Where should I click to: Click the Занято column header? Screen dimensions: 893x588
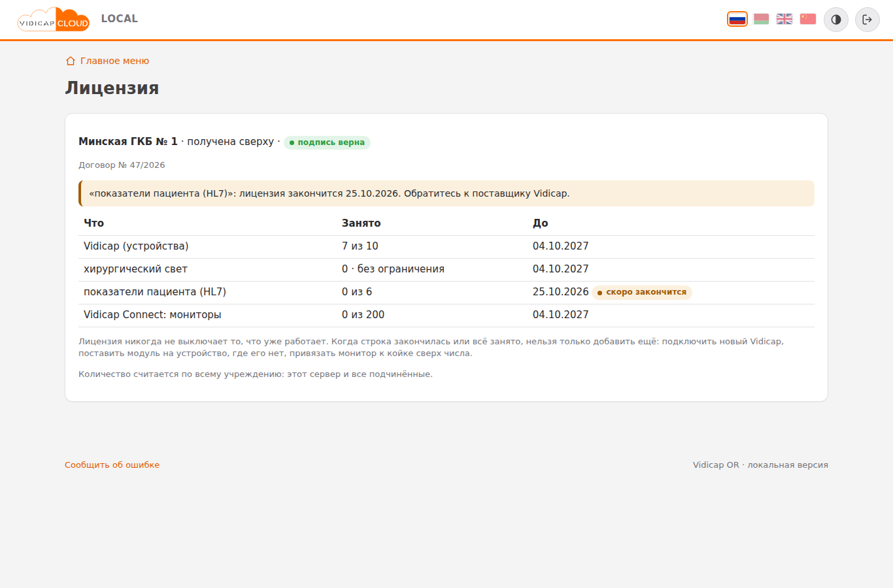361,223
